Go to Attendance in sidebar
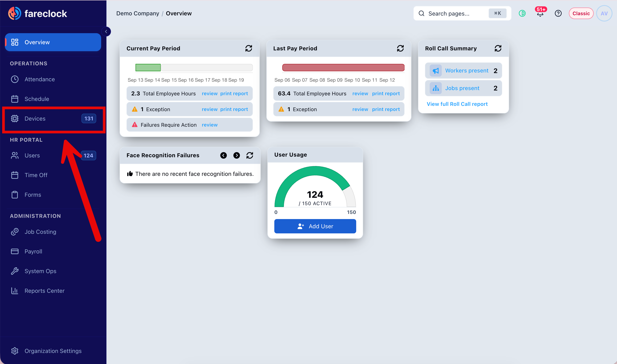The width and height of the screenshot is (617, 364). (53, 79)
